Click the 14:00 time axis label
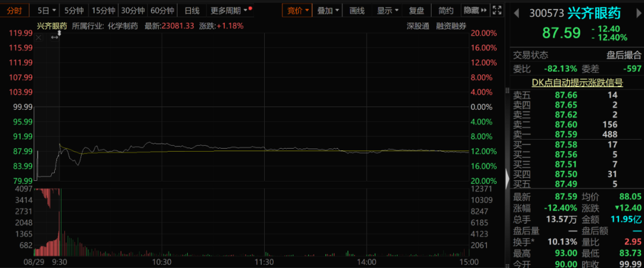The image size is (644, 268). [x=366, y=261]
